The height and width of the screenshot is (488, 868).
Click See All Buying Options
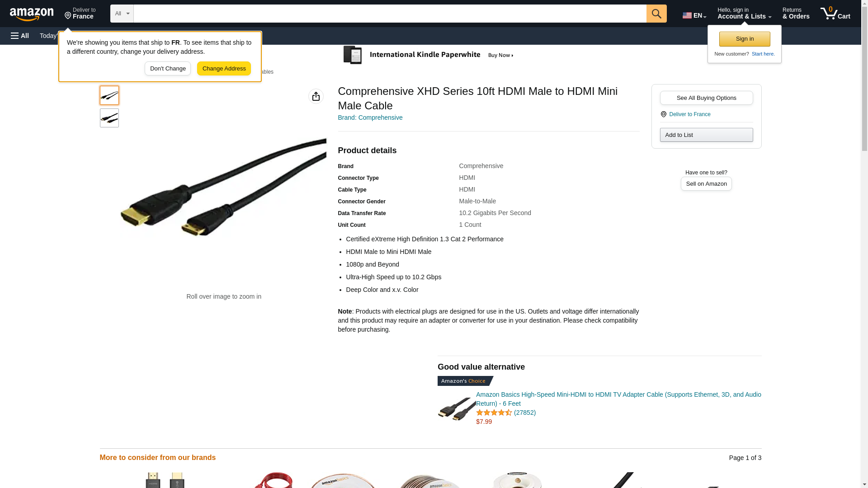(706, 98)
